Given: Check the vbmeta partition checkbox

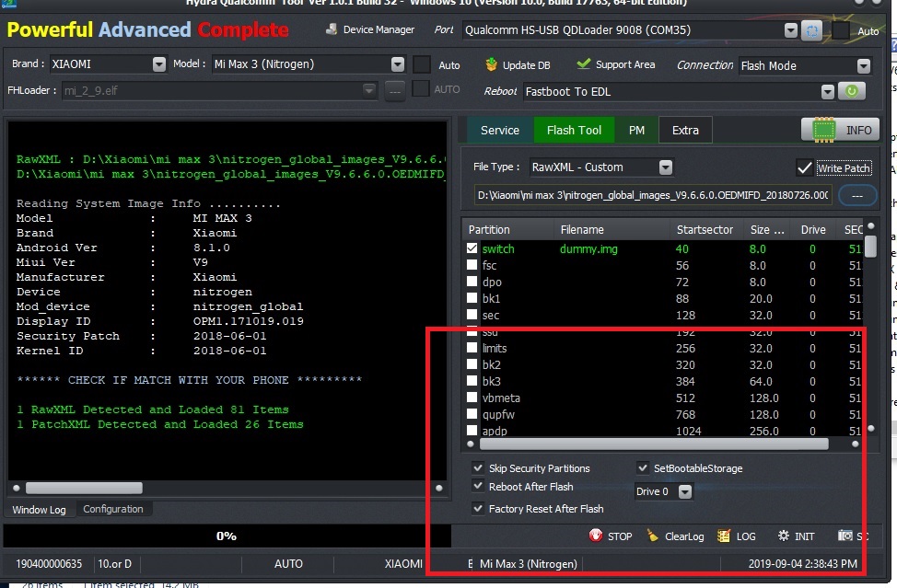Looking at the screenshot, I should 472,398.
